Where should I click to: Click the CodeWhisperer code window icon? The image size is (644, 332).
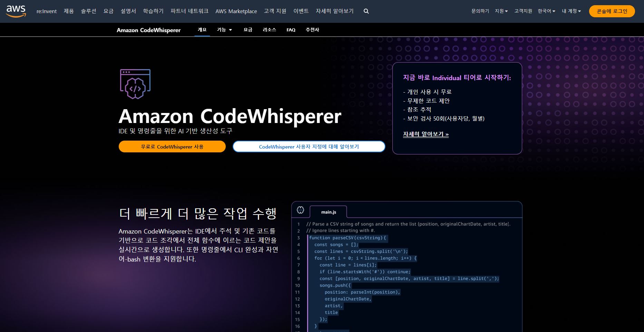coord(135,84)
